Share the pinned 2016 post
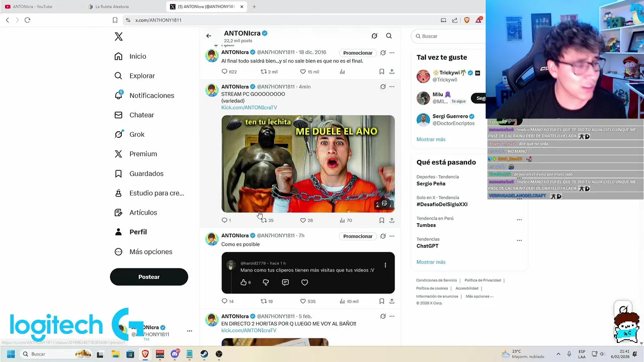The height and width of the screenshot is (362, 644). [x=392, y=72]
